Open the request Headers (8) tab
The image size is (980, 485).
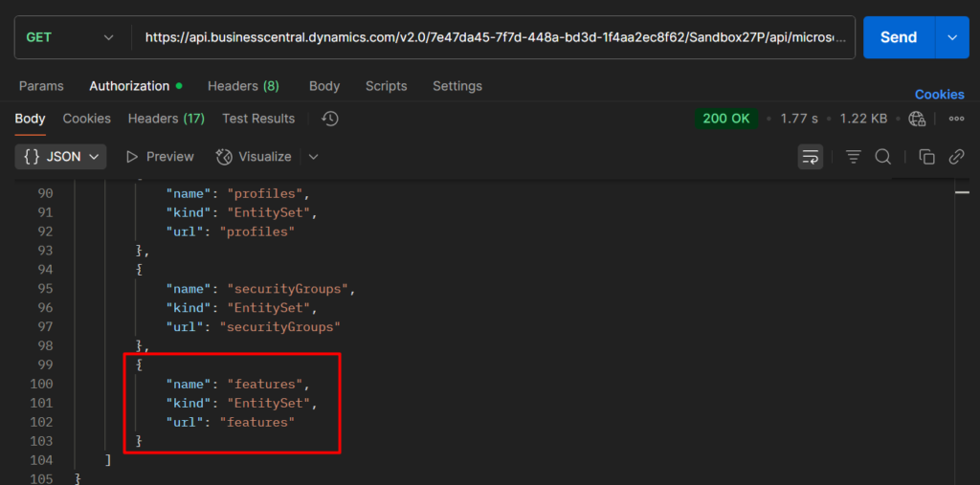tap(243, 86)
